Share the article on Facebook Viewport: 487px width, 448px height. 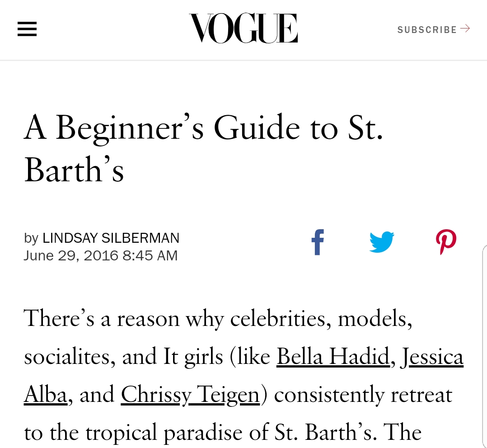coord(318,242)
